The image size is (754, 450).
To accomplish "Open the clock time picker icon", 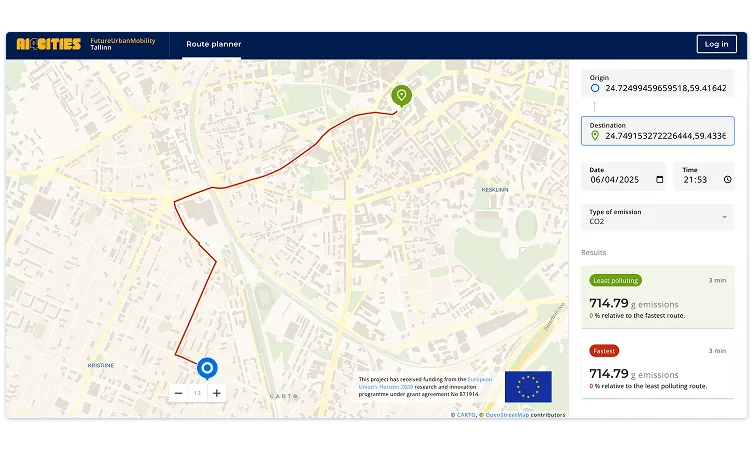I will (x=728, y=179).
